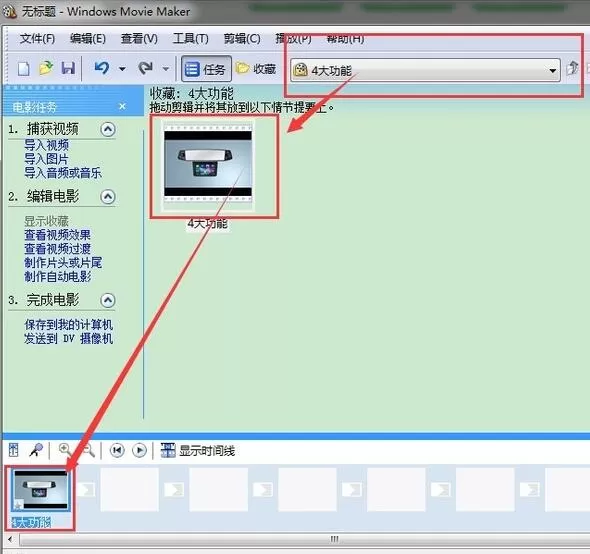
Task: Click the 查看视频效果 link
Action: [58, 235]
